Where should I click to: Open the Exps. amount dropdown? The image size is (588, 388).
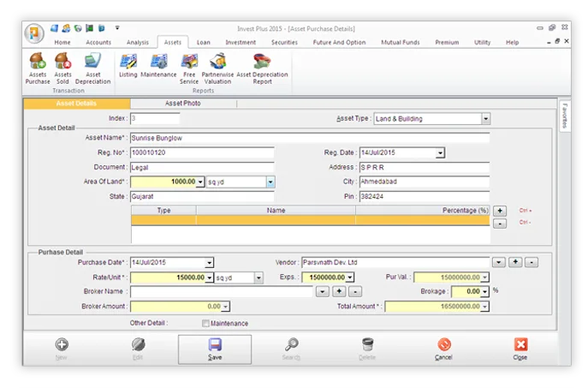click(x=349, y=278)
